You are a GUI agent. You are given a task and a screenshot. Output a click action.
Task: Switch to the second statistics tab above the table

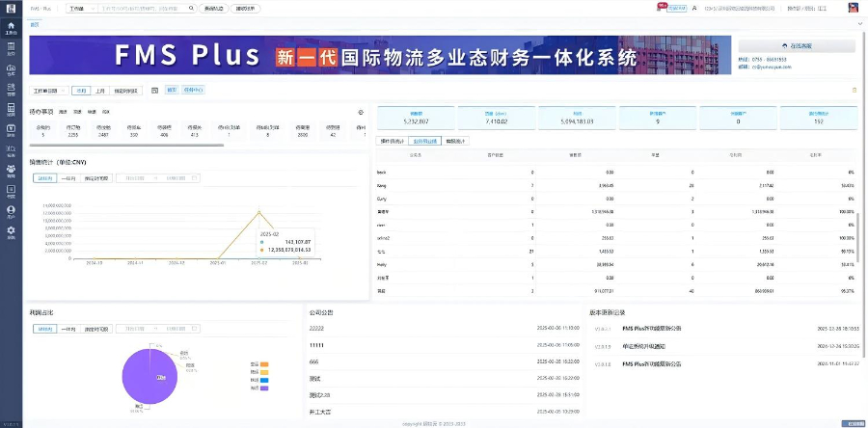tap(426, 141)
